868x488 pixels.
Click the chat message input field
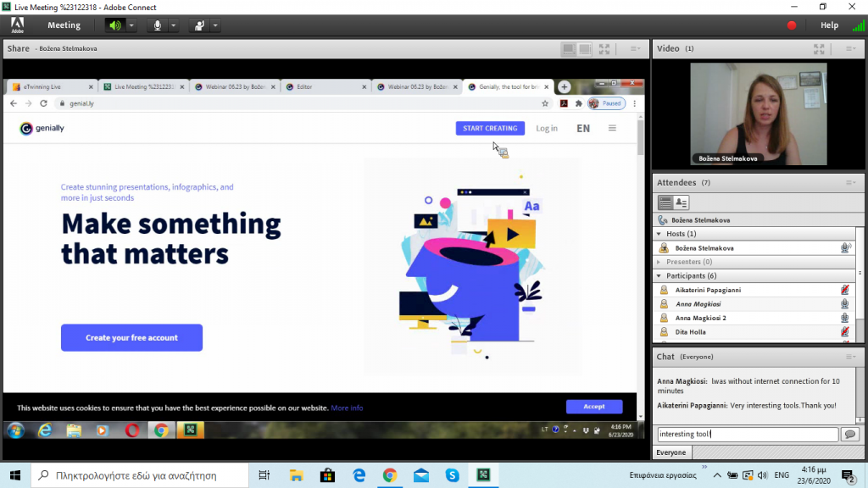pos(748,435)
